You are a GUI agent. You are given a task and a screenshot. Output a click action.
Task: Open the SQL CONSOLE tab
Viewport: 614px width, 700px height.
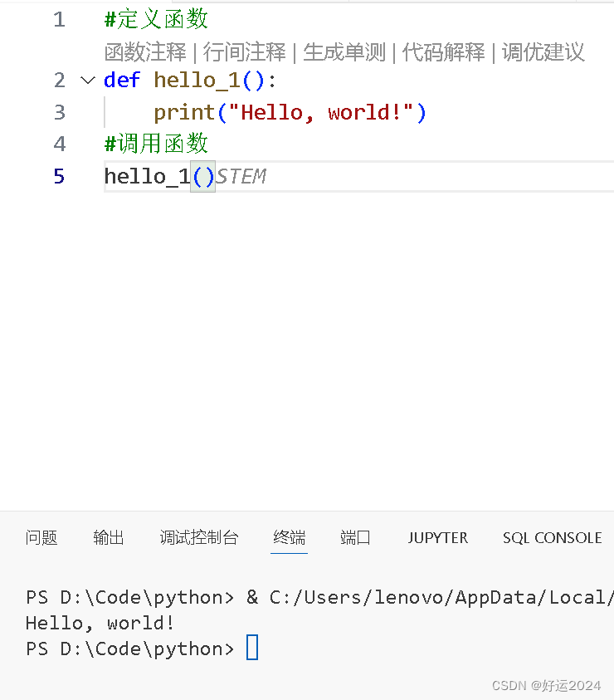(552, 538)
